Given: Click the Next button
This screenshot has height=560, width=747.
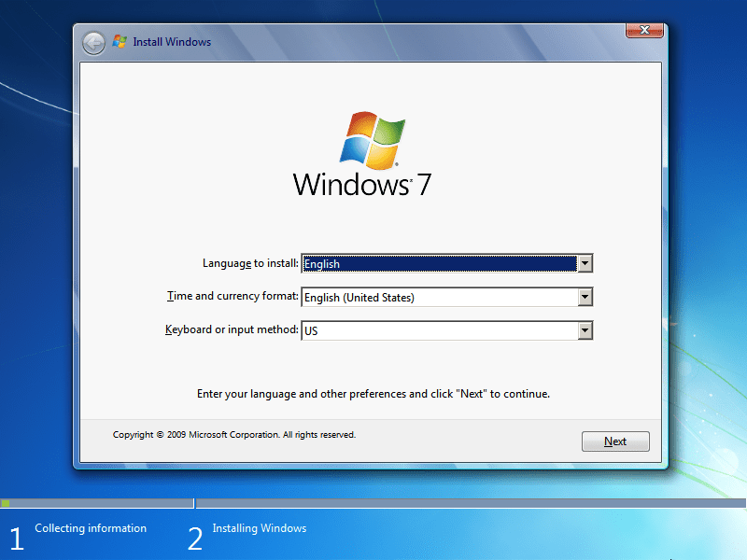Looking at the screenshot, I should pyautogui.click(x=615, y=441).
